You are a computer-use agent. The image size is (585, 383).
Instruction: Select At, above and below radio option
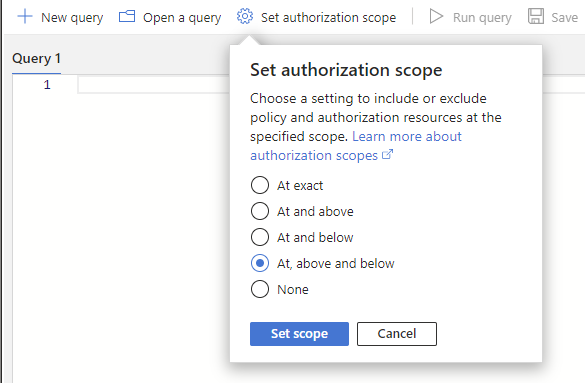(260, 263)
